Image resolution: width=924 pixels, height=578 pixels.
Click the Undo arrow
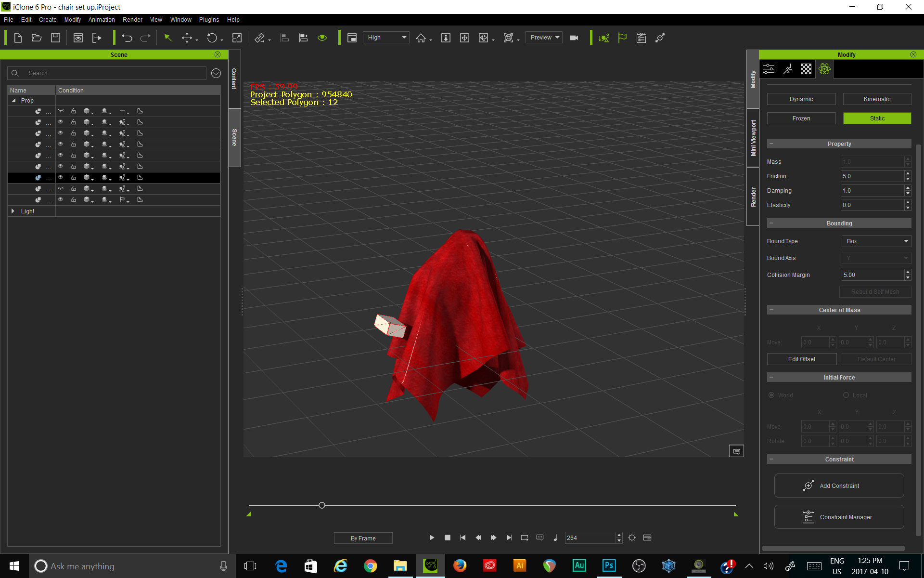[x=127, y=38]
